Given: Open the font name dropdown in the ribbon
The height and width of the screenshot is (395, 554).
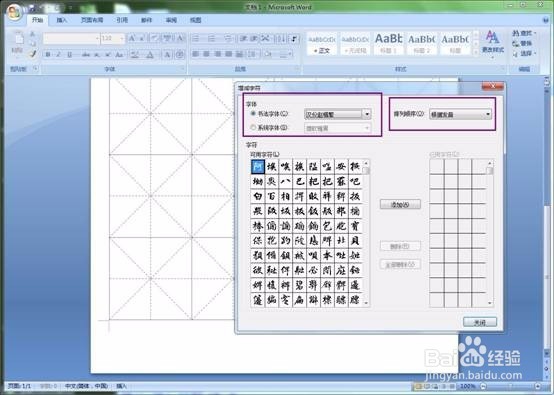Looking at the screenshot, I should [97, 38].
